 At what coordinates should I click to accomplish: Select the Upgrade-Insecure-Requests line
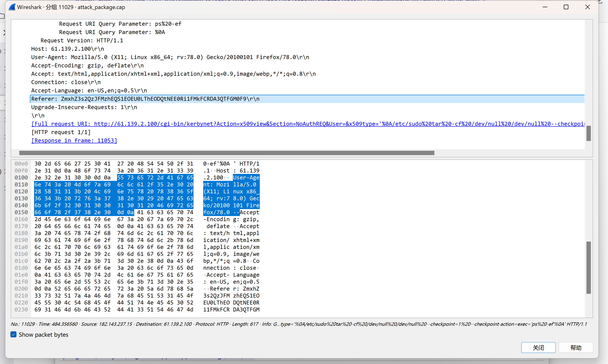pyautogui.click(x=84, y=107)
